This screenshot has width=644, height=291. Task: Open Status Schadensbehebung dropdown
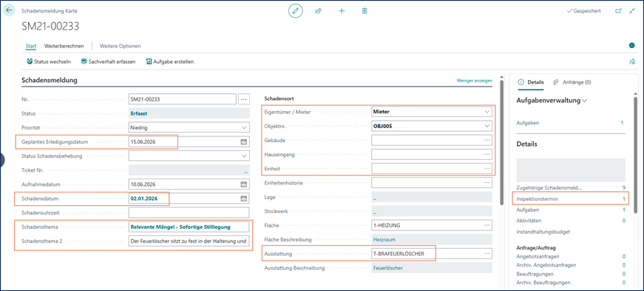[245, 156]
